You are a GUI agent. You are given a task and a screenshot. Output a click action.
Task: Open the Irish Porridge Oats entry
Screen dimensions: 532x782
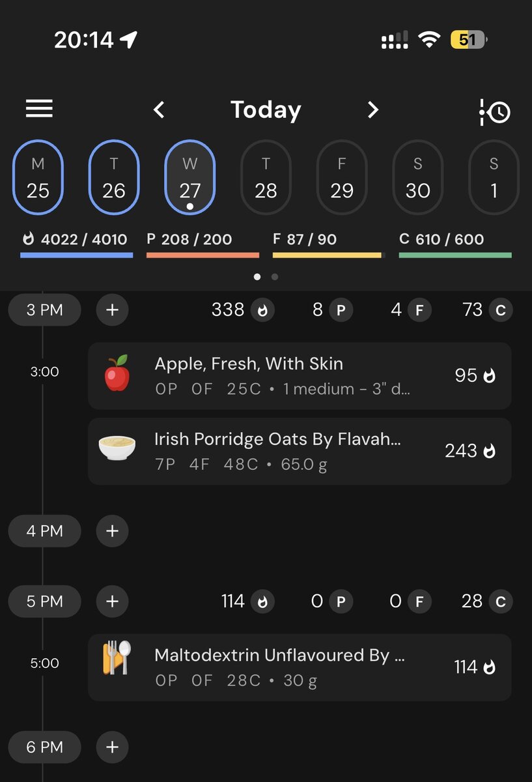(300, 451)
